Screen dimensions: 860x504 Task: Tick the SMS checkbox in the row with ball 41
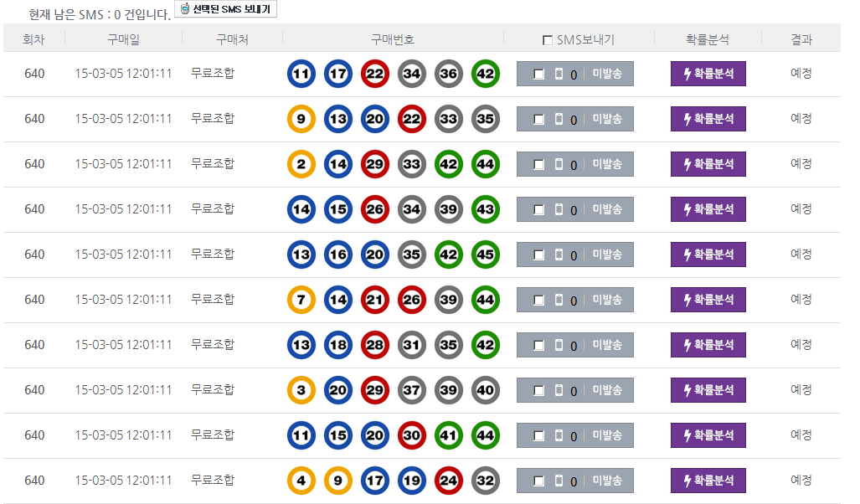[538, 435]
